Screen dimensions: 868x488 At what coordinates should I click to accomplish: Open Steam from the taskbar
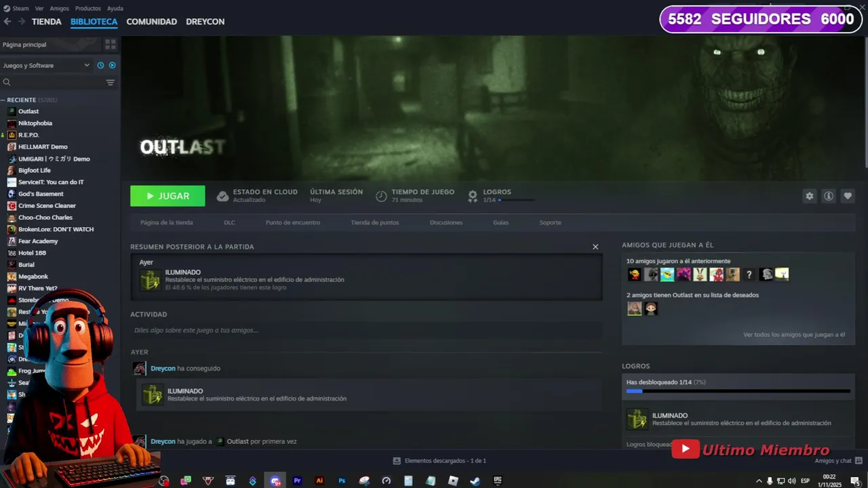475,481
